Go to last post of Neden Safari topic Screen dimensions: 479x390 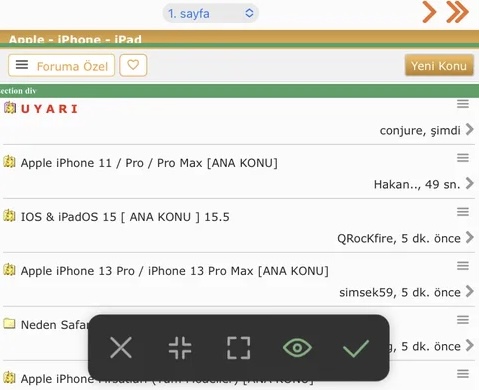click(x=470, y=345)
